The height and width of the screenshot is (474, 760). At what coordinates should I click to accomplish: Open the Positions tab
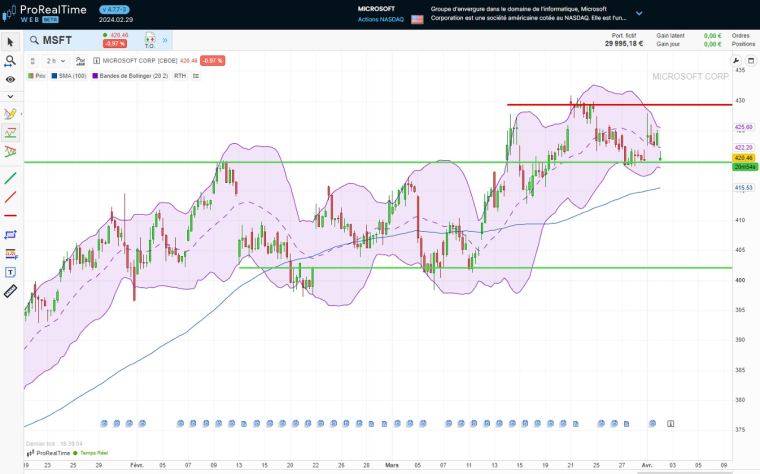[x=742, y=44]
